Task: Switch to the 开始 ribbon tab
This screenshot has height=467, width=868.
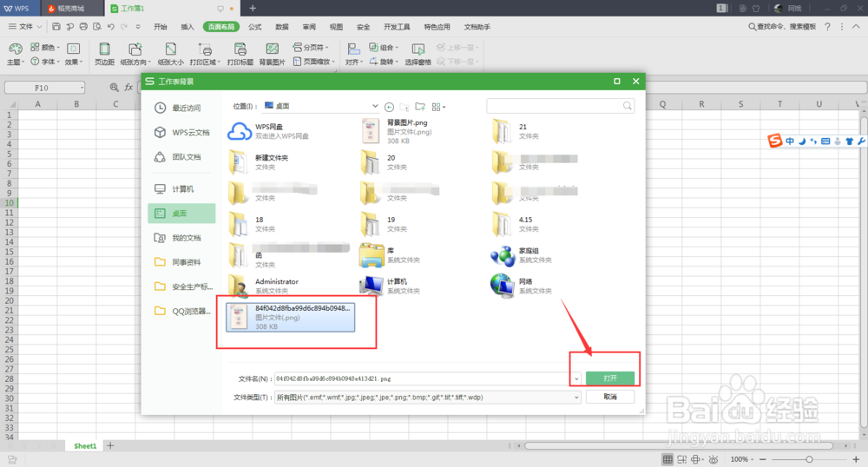Action: tap(161, 27)
